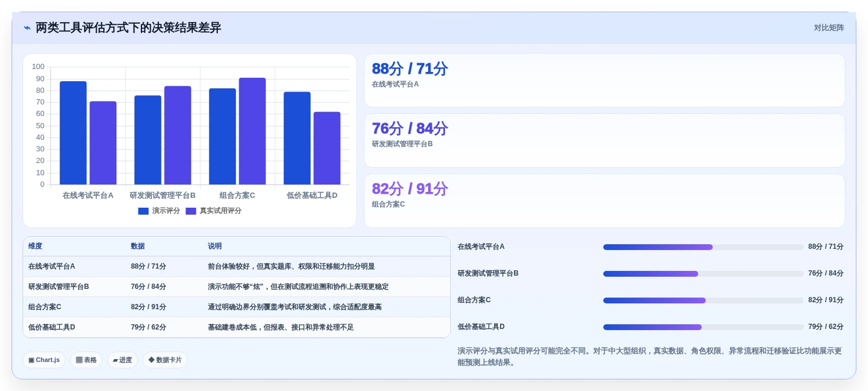Select table row cell 低价基础工具D
The width and height of the screenshot is (868, 391).
[x=52, y=328]
